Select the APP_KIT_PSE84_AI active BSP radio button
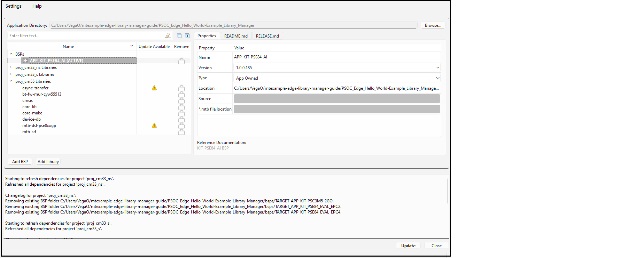Image resolution: width=644 pixels, height=258 pixels. tap(25, 61)
